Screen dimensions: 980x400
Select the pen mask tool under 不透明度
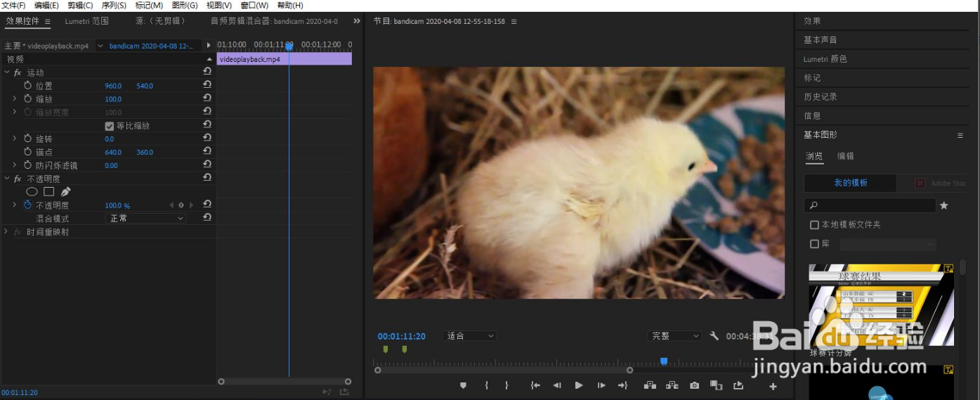[x=65, y=191]
